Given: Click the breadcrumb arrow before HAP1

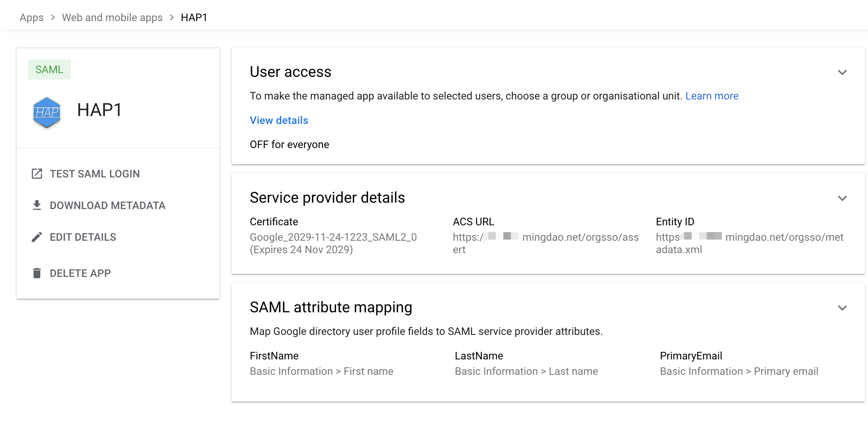Looking at the screenshot, I should pyautogui.click(x=172, y=17).
